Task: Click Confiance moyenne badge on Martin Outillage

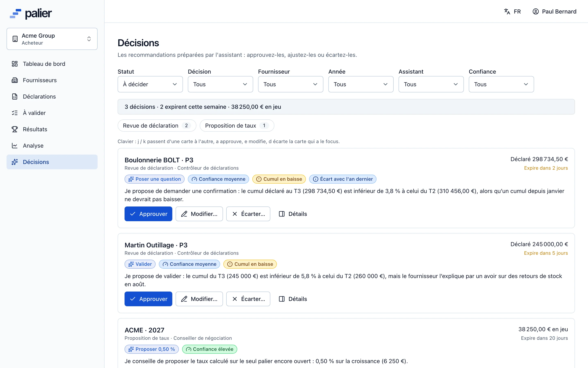Action: [x=189, y=264]
